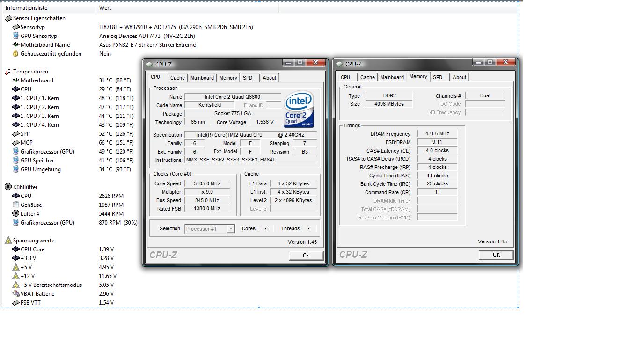The height and width of the screenshot is (351, 644).
Task: Click the DRAM Frequency 421.6 MHz field
Action: (x=437, y=134)
